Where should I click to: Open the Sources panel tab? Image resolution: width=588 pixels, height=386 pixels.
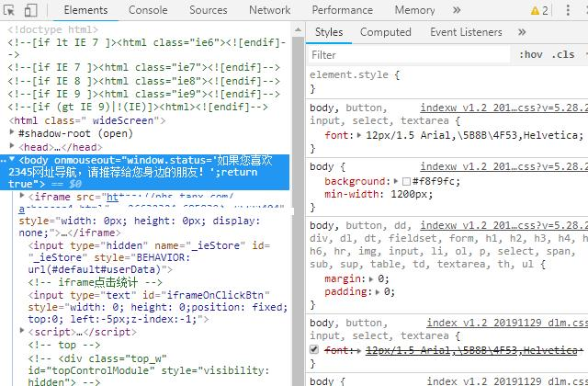(209, 10)
